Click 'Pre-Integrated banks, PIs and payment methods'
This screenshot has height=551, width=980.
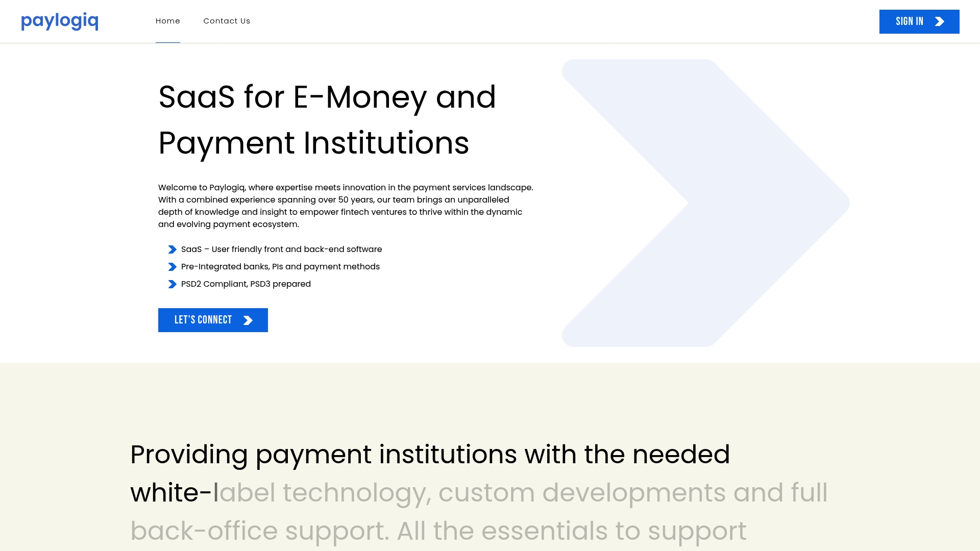pos(280,267)
